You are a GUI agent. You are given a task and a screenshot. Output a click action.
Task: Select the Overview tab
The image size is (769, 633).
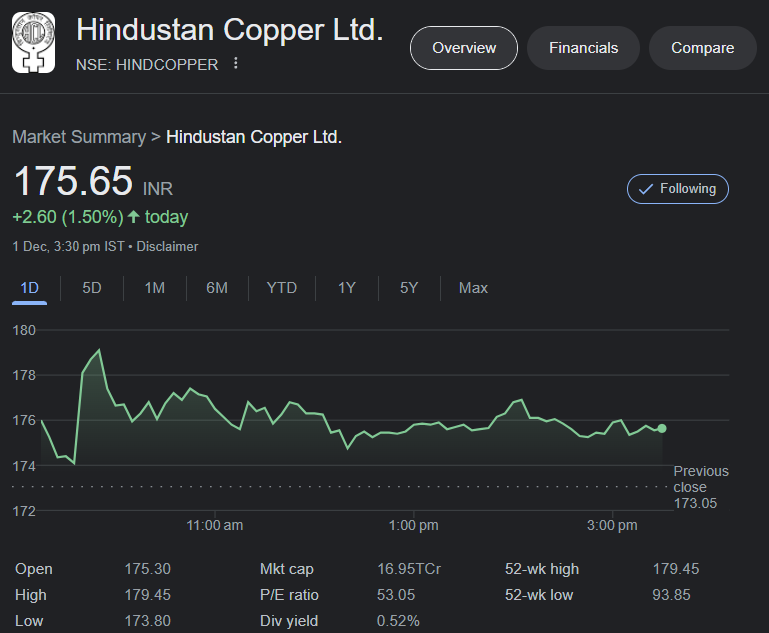pyautogui.click(x=463, y=48)
